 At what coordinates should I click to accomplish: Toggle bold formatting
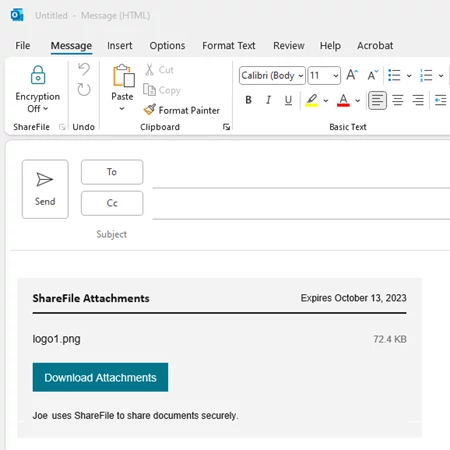tap(248, 100)
